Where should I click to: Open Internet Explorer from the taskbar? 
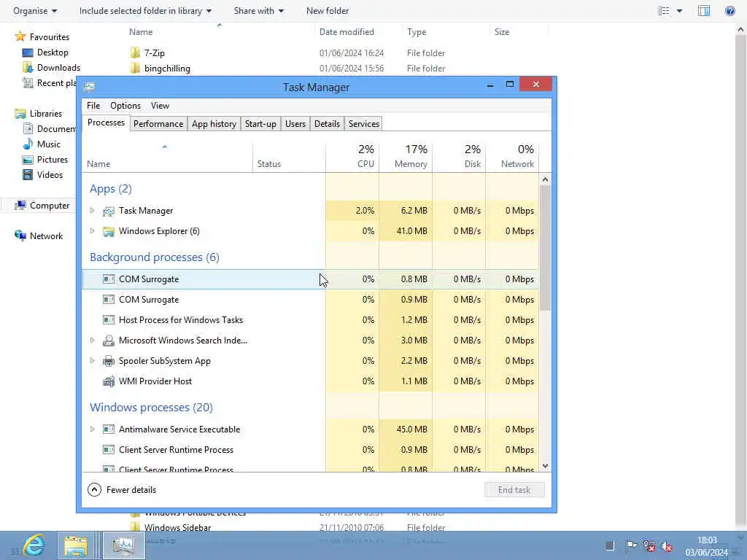[x=34, y=545]
